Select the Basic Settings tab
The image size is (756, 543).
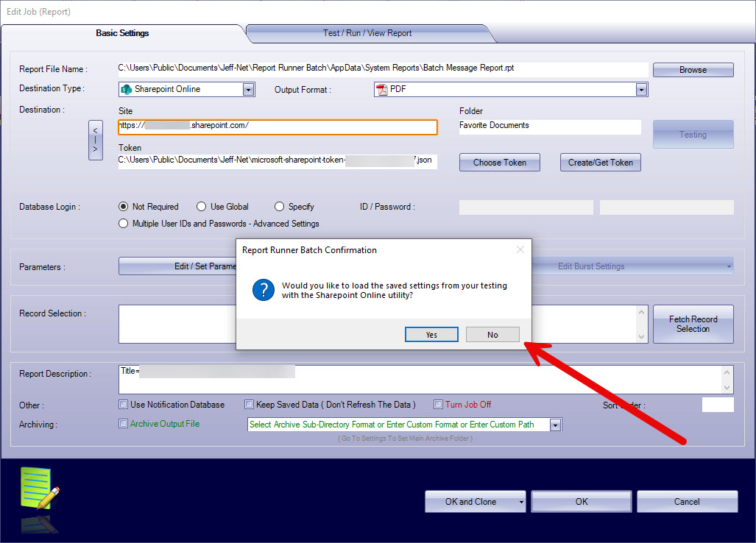point(122,33)
